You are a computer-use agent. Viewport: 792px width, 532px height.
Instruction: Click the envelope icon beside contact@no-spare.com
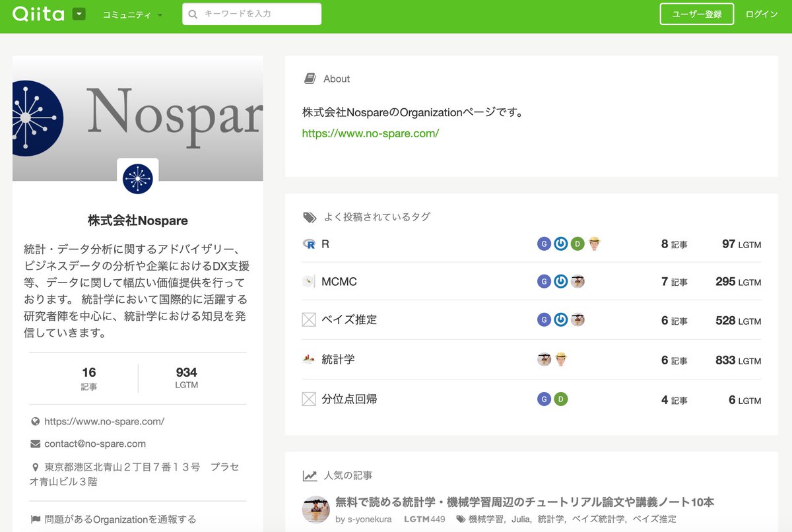pyautogui.click(x=36, y=444)
